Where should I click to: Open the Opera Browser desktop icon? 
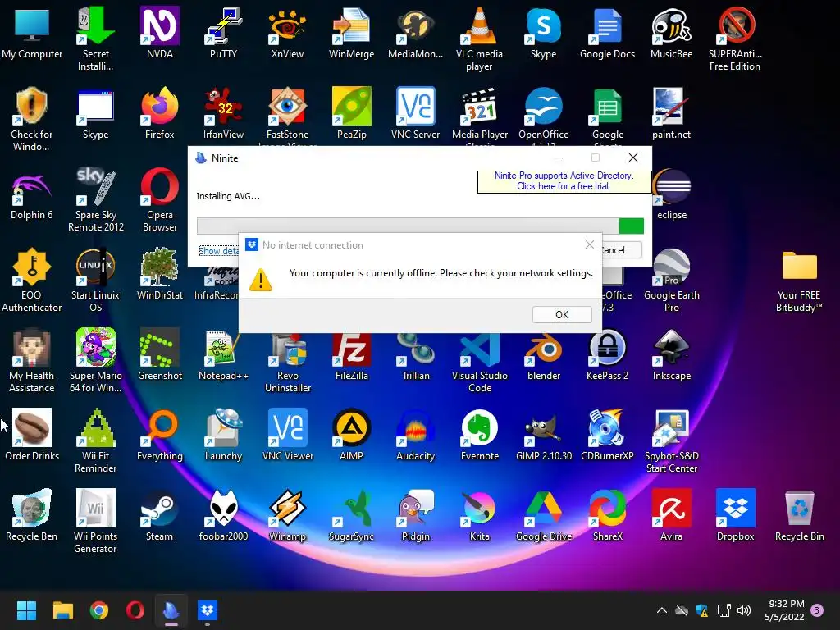point(160,199)
